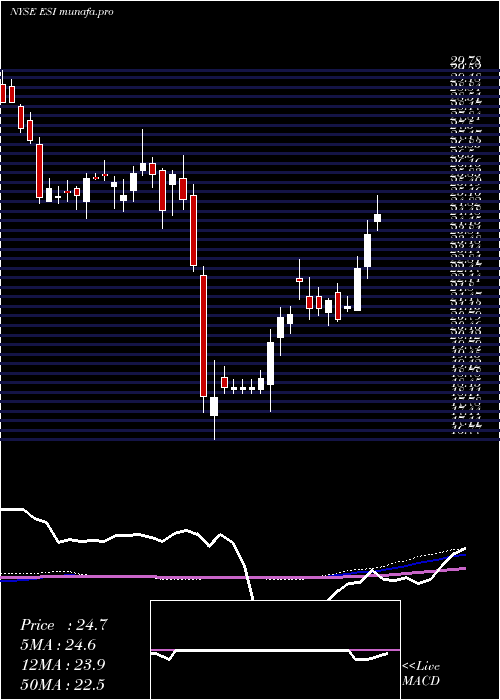The width and height of the screenshot is (500, 700).
Task: Click the 5MA : 24.6 label
Action: click(x=58, y=645)
